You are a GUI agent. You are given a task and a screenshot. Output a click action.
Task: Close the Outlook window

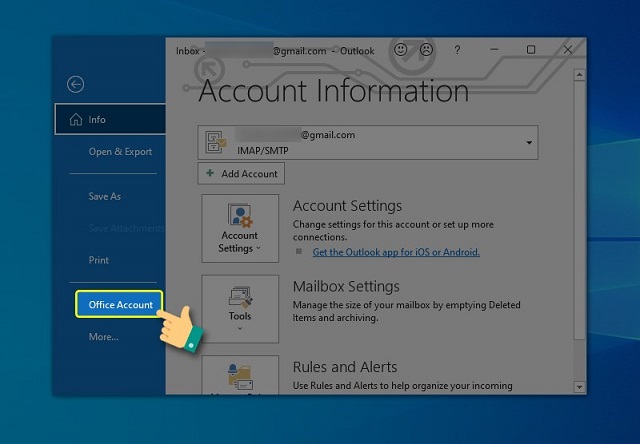568,49
